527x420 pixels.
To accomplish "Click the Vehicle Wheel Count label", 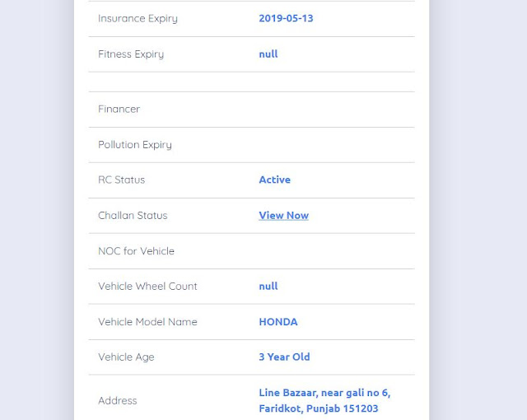I will 147,287.
